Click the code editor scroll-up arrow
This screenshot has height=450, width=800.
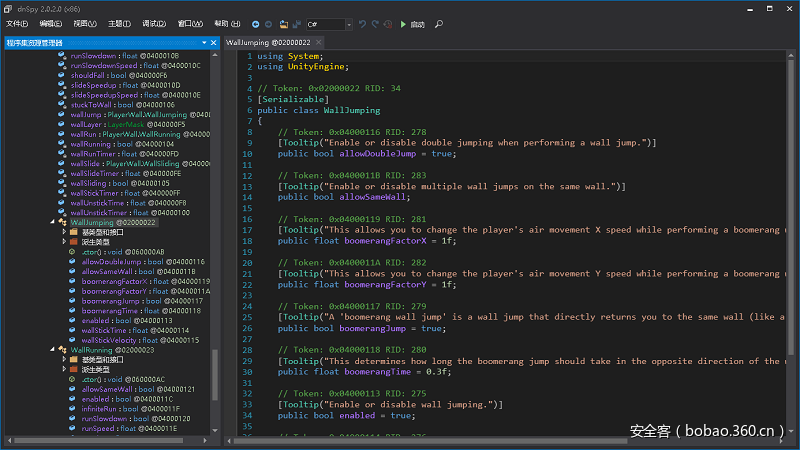[793, 55]
